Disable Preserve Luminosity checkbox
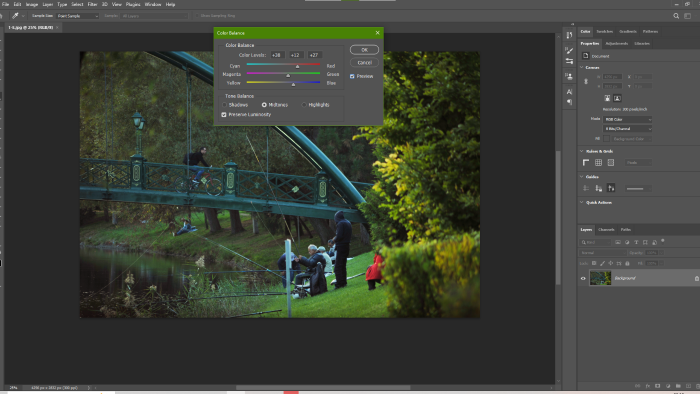Image resolution: width=700 pixels, height=394 pixels. pos(224,115)
